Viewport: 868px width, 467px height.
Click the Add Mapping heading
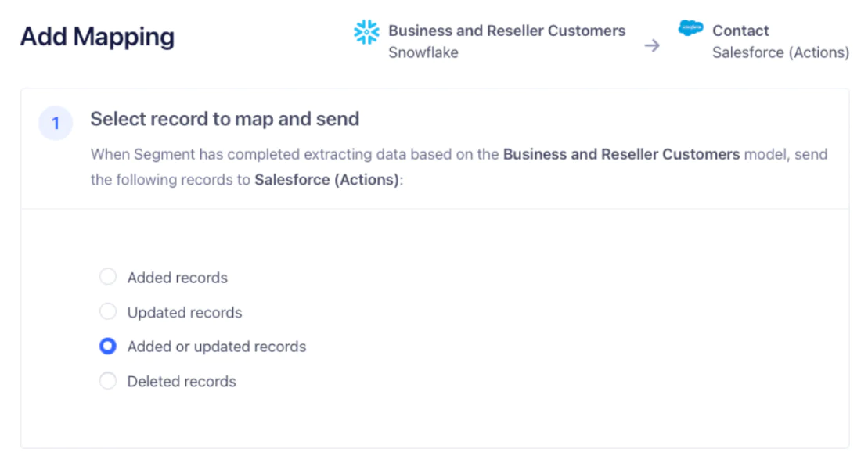pos(97,36)
